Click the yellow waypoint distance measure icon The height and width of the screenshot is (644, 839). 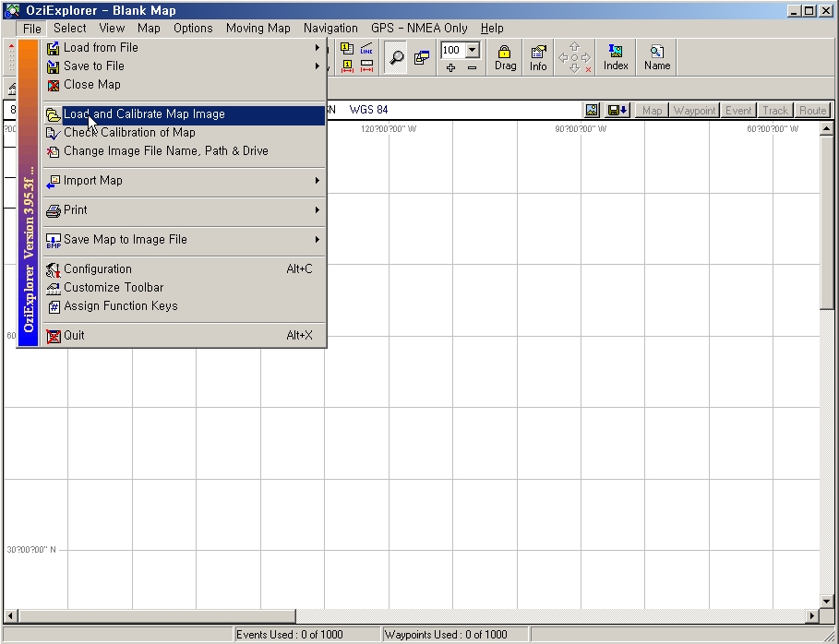click(x=347, y=66)
